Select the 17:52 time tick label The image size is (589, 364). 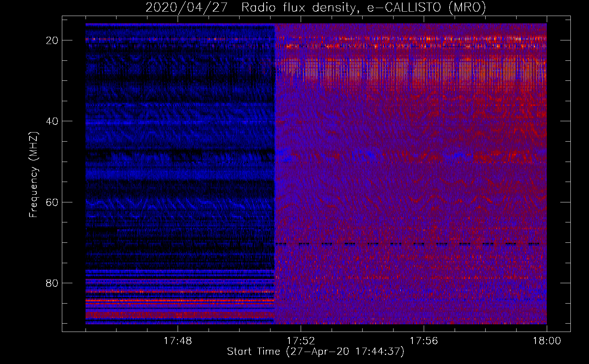pos(301,341)
